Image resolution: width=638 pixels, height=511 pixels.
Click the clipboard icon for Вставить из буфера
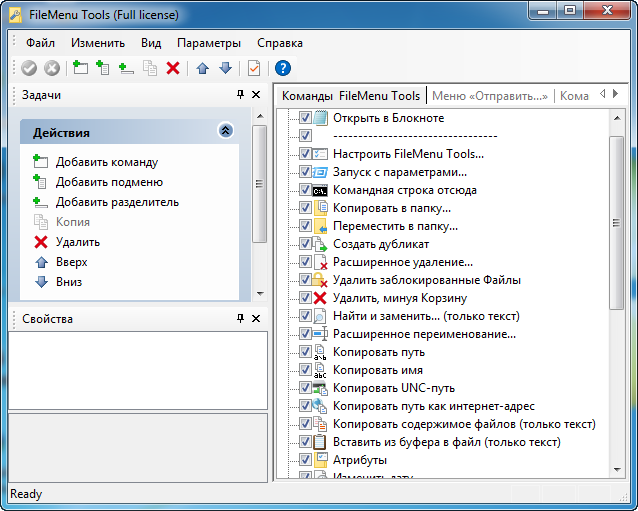pos(320,442)
